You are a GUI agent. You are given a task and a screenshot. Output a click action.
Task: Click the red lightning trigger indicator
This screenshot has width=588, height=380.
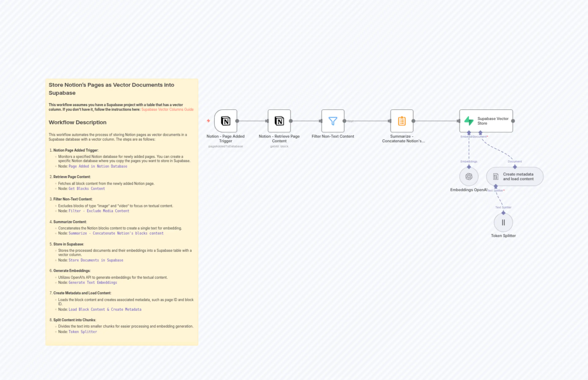tap(208, 121)
